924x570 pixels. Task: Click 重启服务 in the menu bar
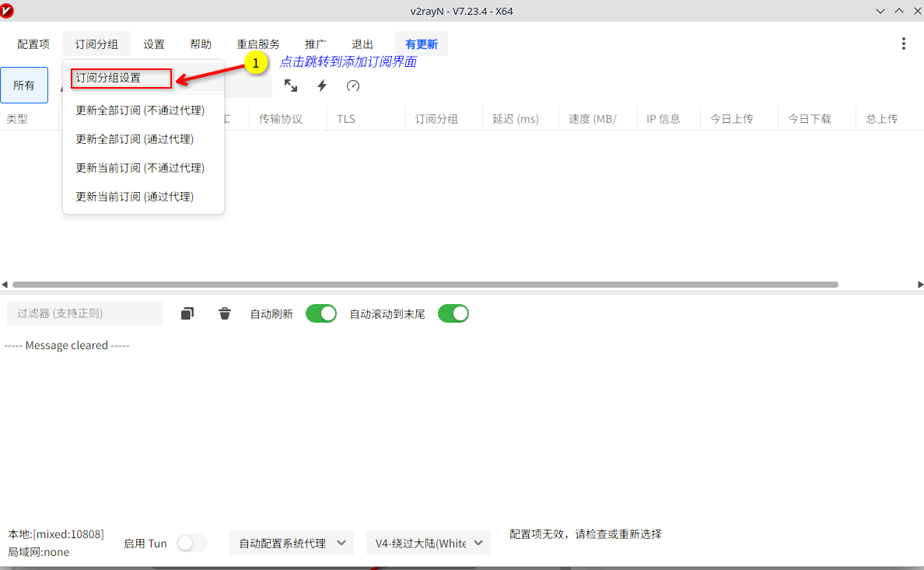[x=257, y=44]
